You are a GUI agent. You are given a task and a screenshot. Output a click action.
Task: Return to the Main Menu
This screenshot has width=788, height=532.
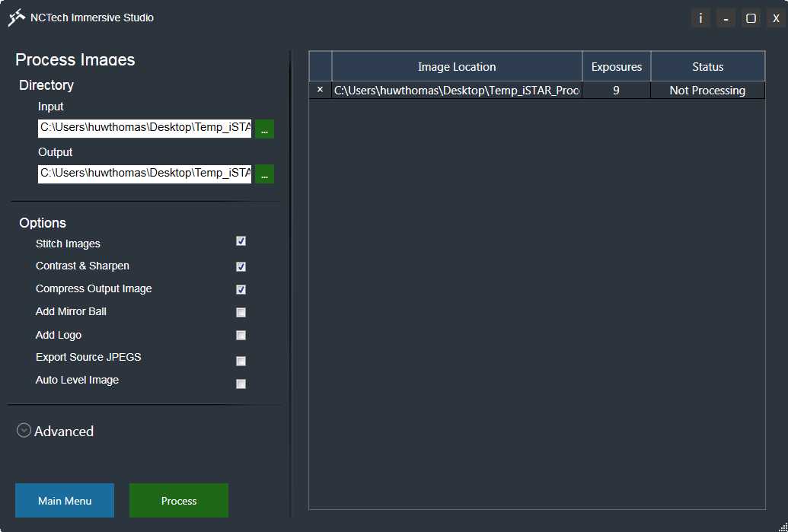coord(65,501)
